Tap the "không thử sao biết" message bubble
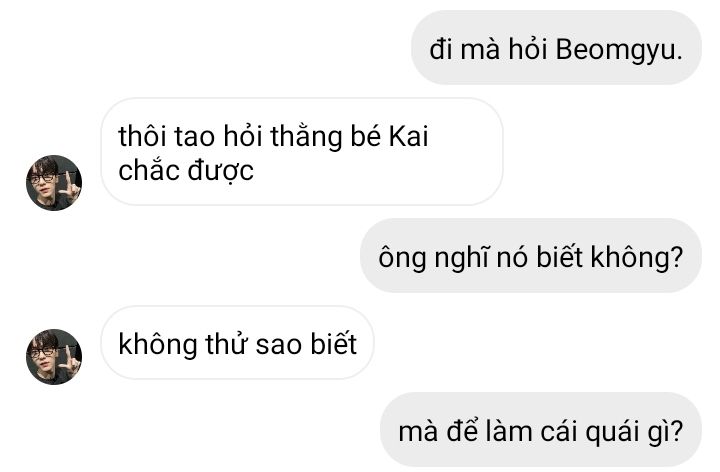 [x=237, y=343]
